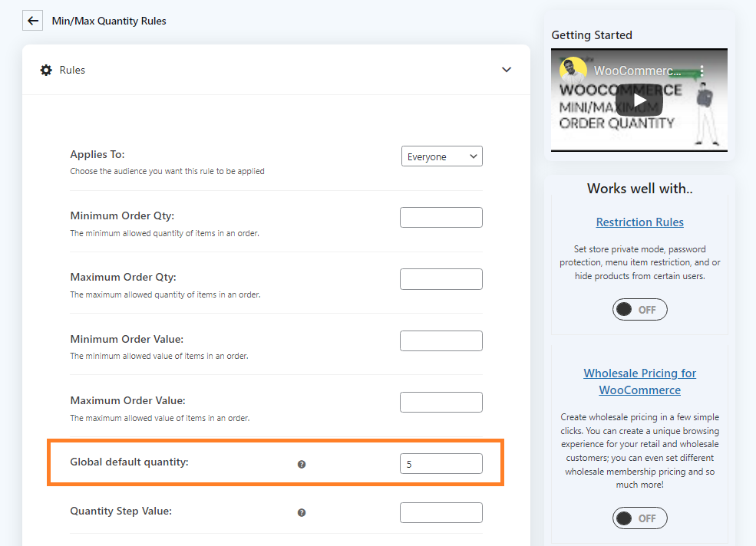Click the Minimum Order Value input
Screen dimensions: 756x546
[x=441, y=340]
